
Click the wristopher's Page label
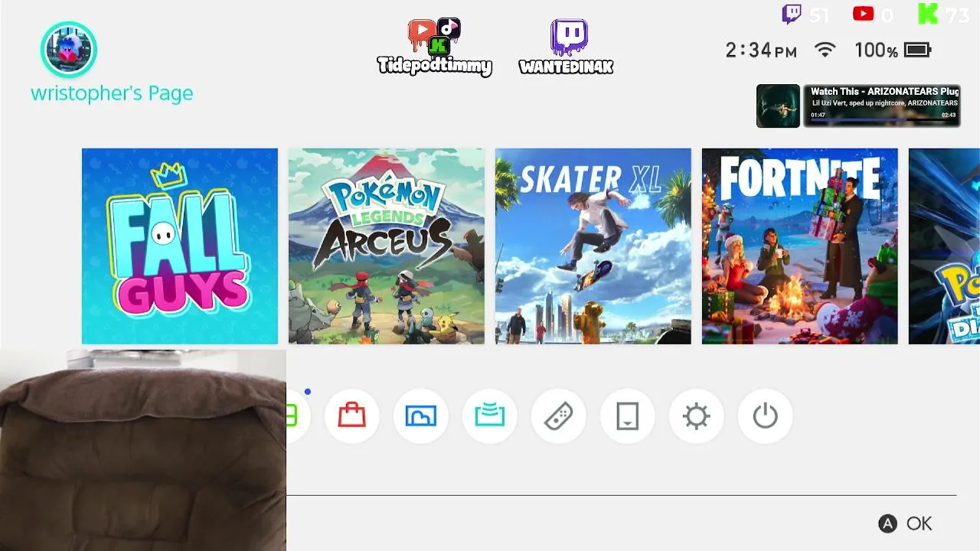point(112,93)
